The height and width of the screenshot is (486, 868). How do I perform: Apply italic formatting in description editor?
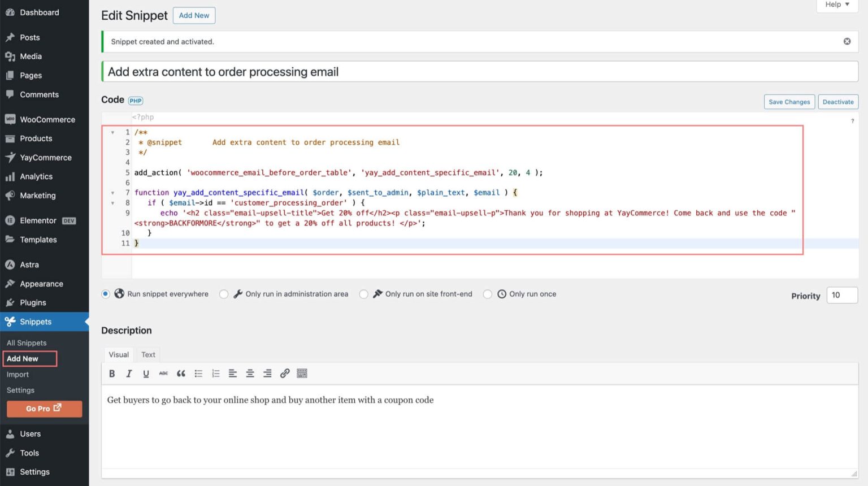point(129,374)
